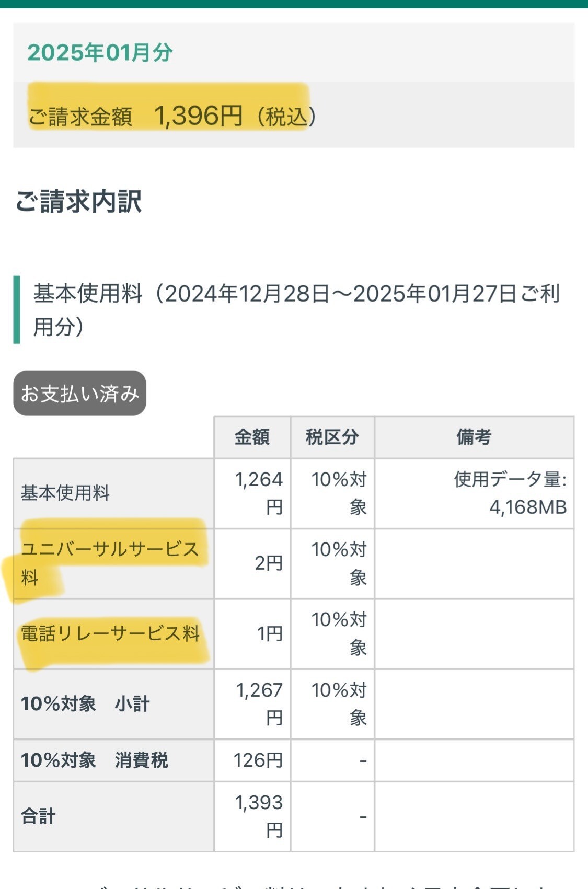Click the 基本使用料 usage period heading

(x=296, y=310)
